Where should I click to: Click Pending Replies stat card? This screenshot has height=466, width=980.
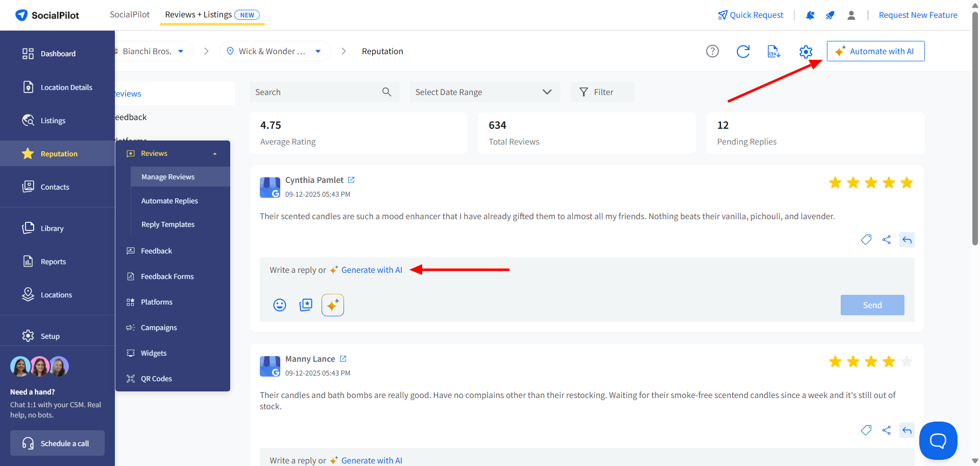(815, 133)
